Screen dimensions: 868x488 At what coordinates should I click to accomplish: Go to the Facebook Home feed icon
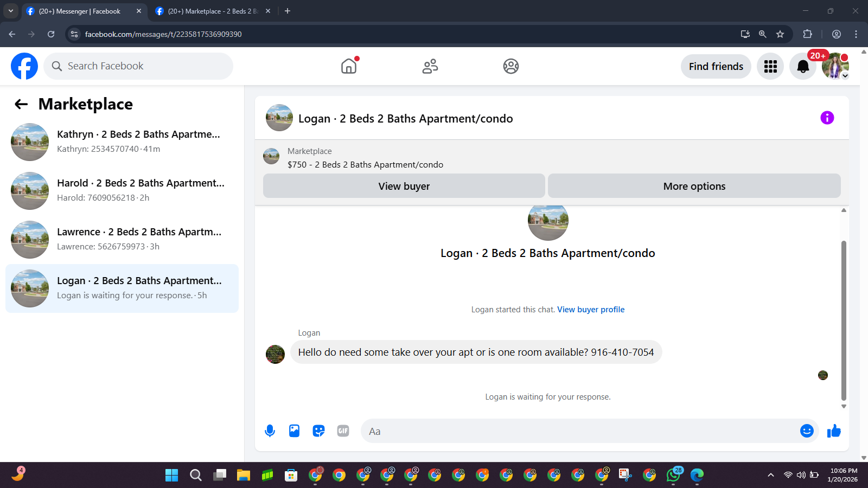point(349,66)
